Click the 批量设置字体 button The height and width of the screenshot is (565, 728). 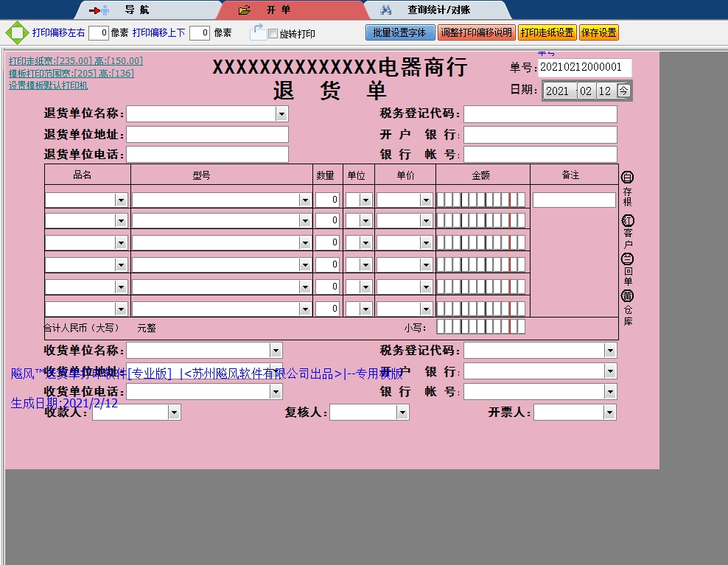[400, 32]
